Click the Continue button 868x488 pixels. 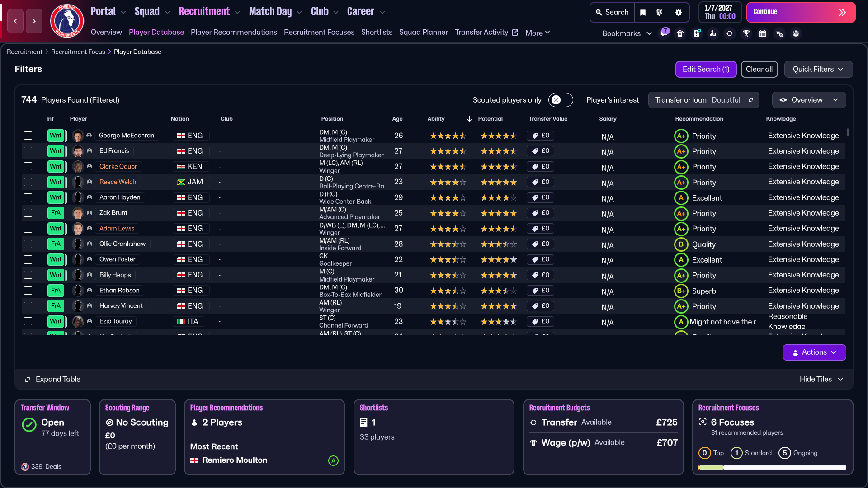[x=801, y=12]
